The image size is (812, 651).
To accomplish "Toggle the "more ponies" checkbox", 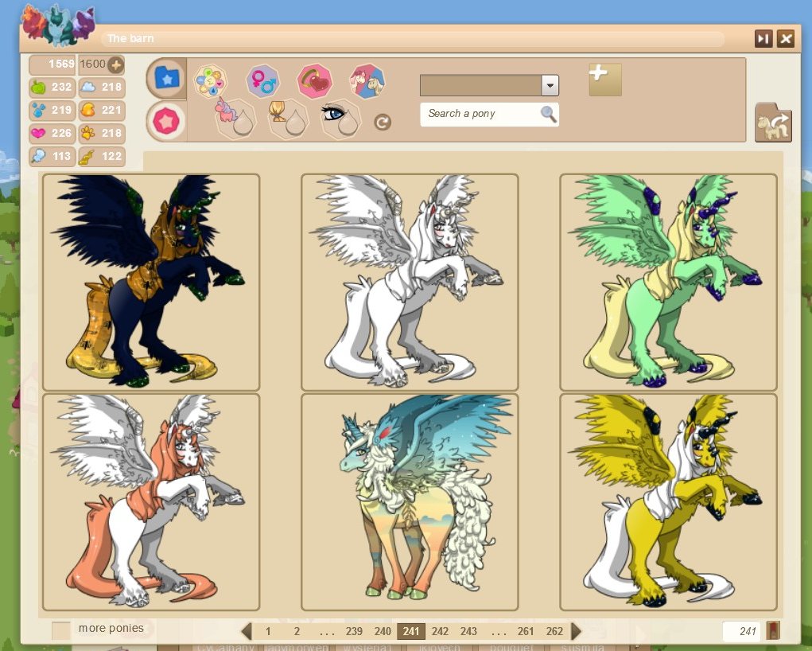I will pyautogui.click(x=61, y=630).
